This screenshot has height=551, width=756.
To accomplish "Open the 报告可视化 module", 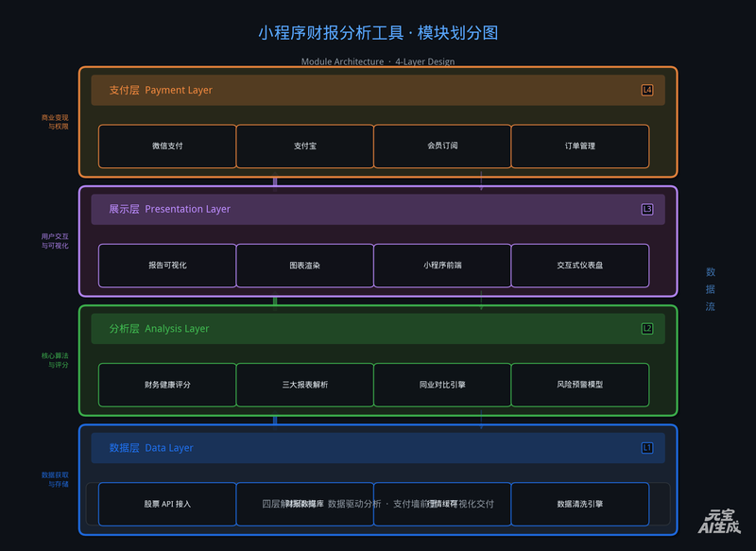I will click(x=167, y=266).
